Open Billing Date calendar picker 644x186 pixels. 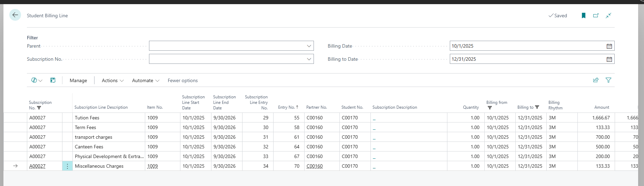609,46
